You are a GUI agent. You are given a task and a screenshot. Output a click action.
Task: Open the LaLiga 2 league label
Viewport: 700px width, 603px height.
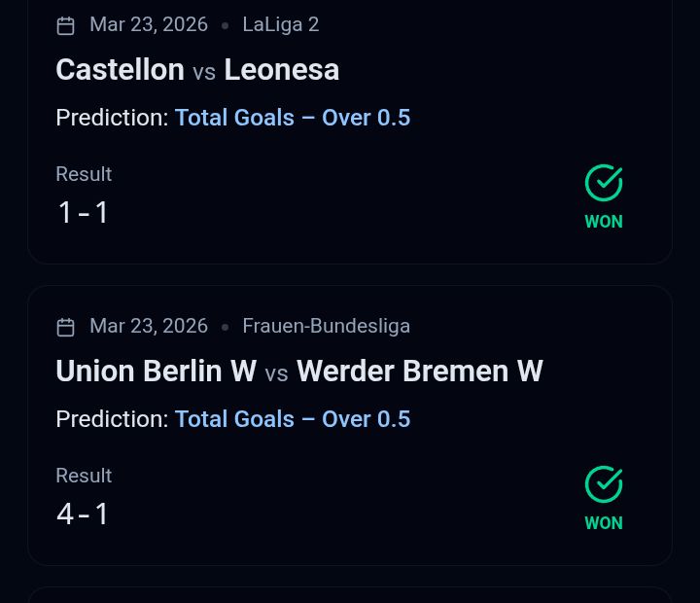(280, 24)
